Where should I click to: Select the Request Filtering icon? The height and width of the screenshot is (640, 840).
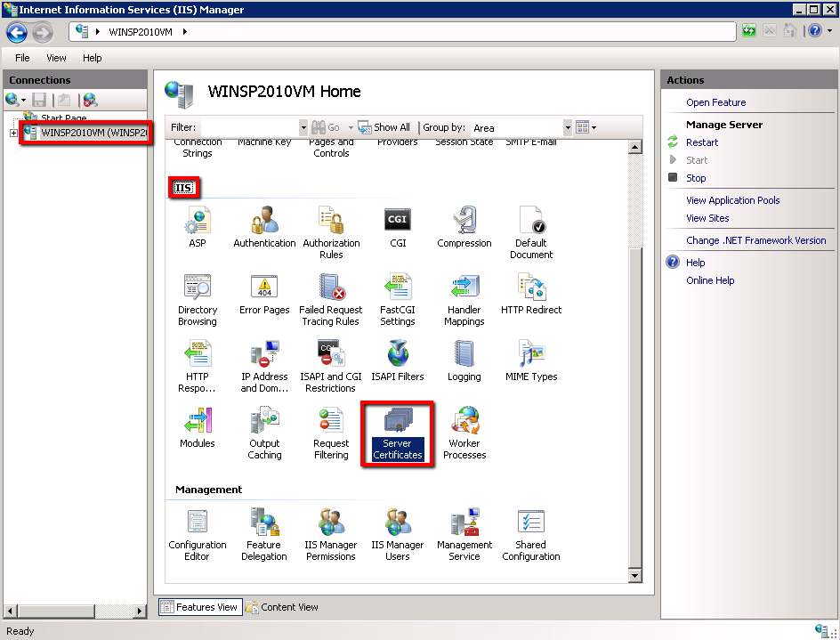point(331,432)
